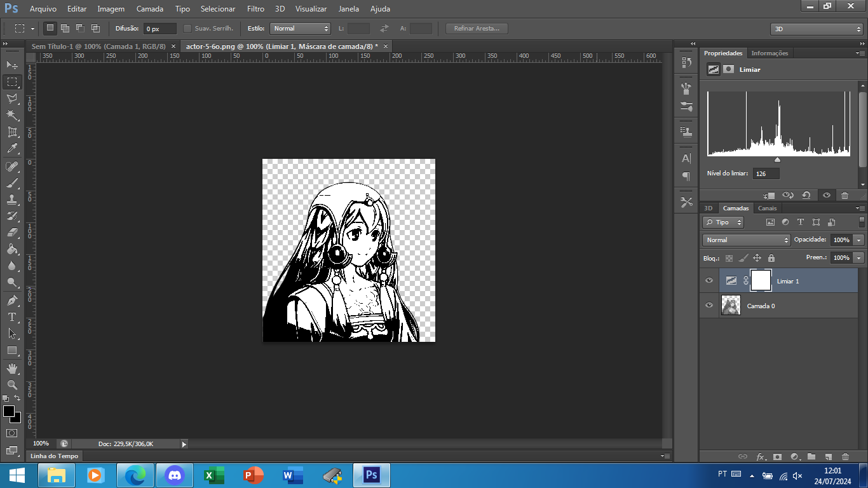Open the Character panel icon

[x=686, y=158]
